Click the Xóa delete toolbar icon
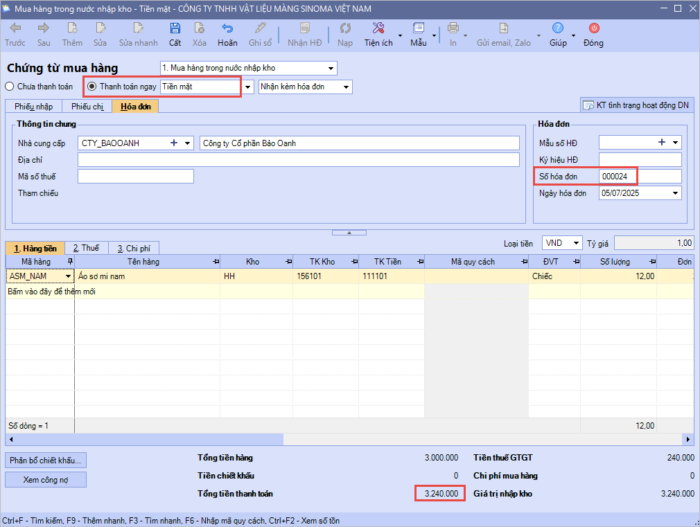The width and height of the screenshot is (700, 527). click(200, 30)
